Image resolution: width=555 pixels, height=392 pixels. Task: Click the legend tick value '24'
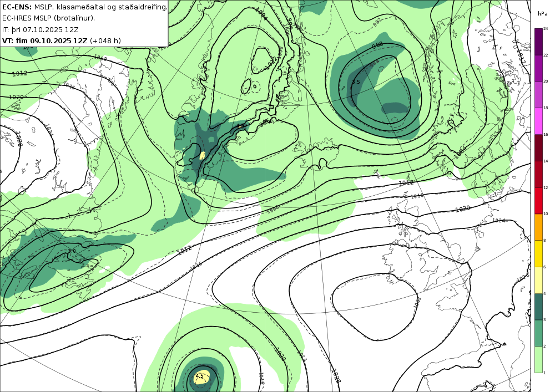click(x=546, y=29)
